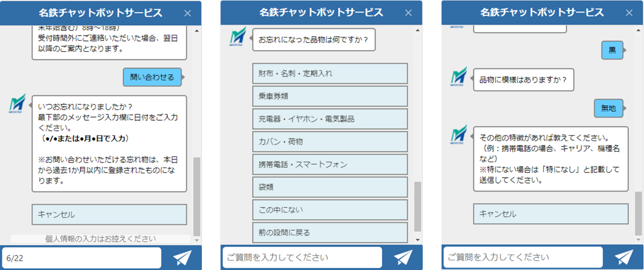644x270 pixels.
Task: Send the 6/22 message with paper plane icon
Action: pos(182,258)
